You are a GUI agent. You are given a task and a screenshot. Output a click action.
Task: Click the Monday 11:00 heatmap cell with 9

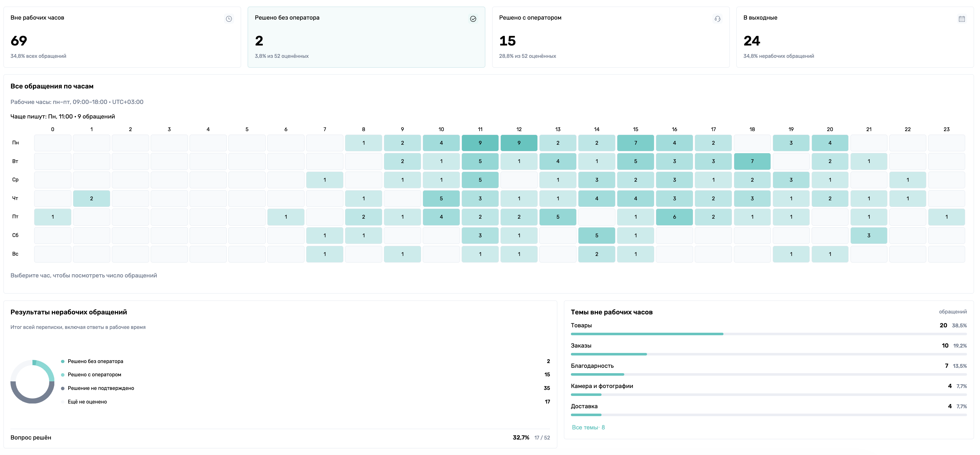click(480, 143)
